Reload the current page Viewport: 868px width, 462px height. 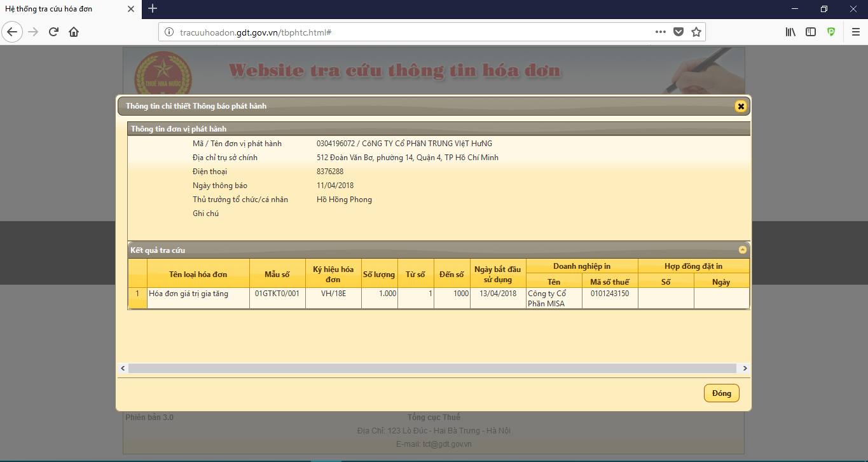pos(53,32)
